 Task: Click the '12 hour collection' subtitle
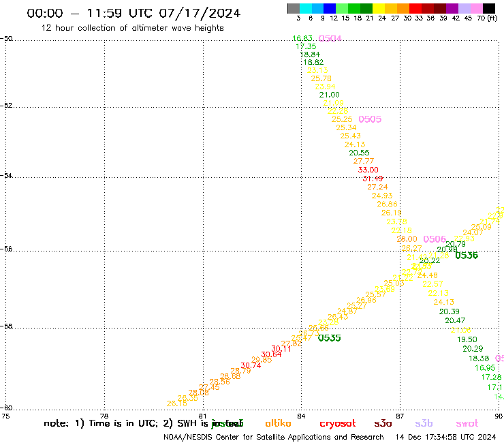(x=132, y=28)
